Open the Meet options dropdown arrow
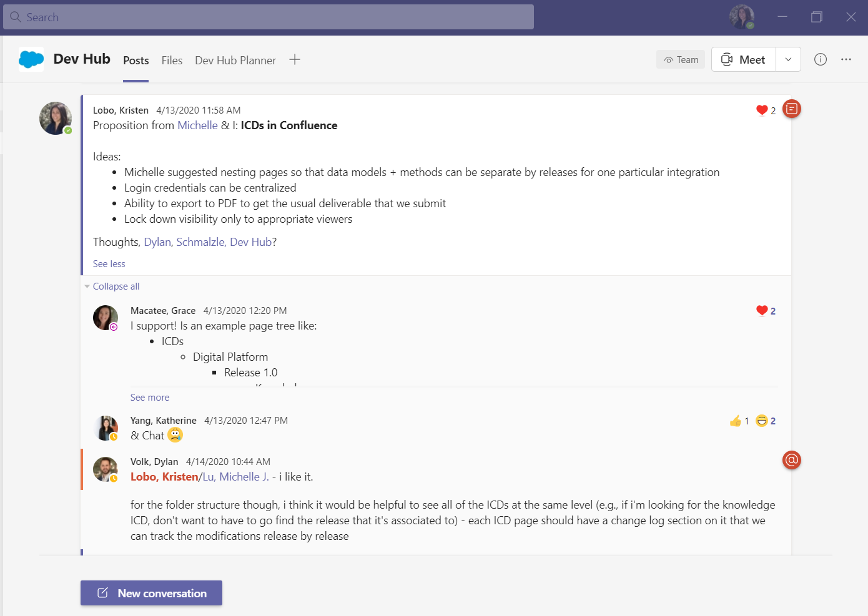The width and height of the screenshot is (868, 616). pyautogui.click(x=788, y=59)
